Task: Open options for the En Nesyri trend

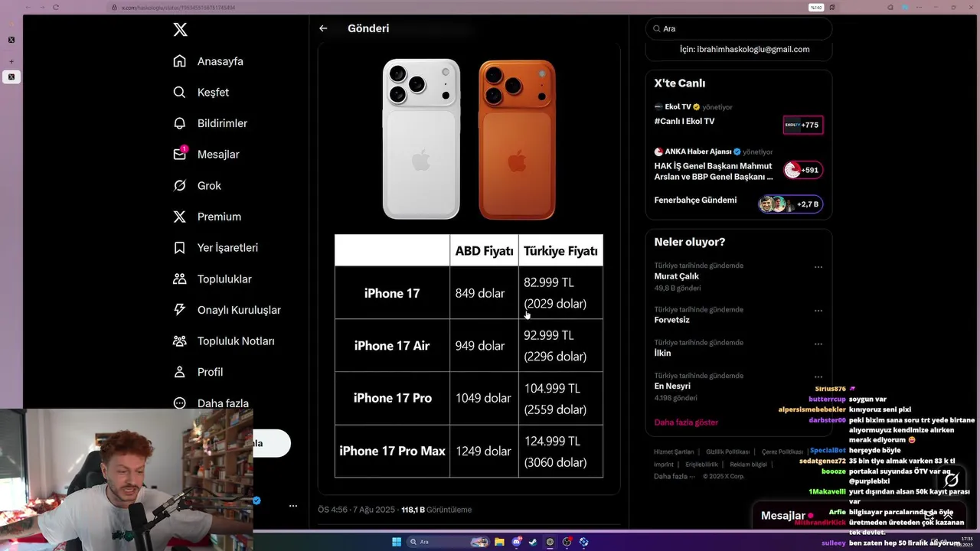Action: click(x=818, y=377)
